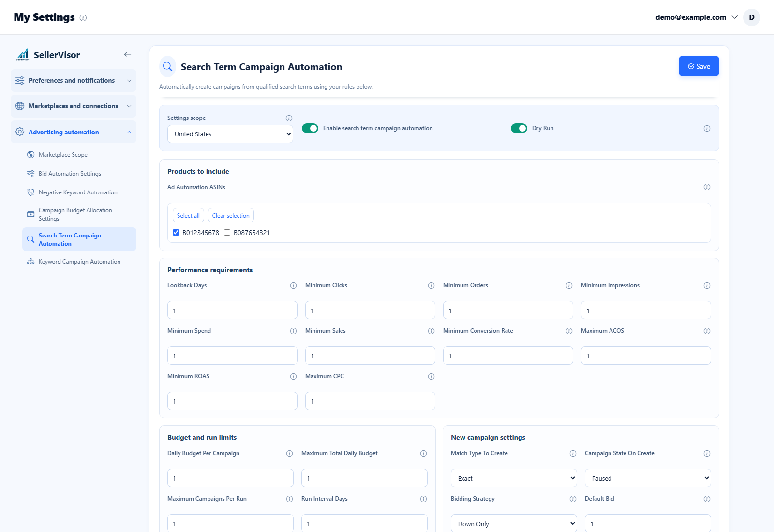This screenshot has width=774, height=532.
Task: Open the Match Type Exact dropdown
Action: [514, 478]
